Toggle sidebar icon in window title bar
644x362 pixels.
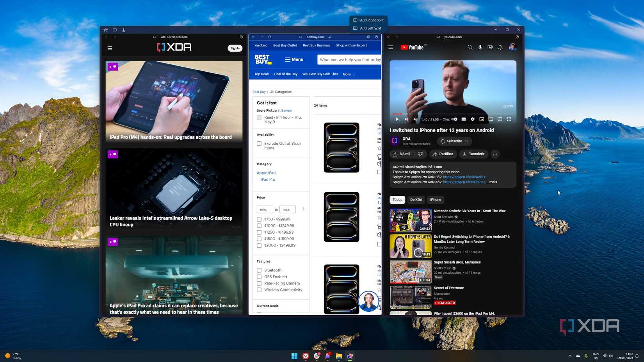(x=115, y=30)
